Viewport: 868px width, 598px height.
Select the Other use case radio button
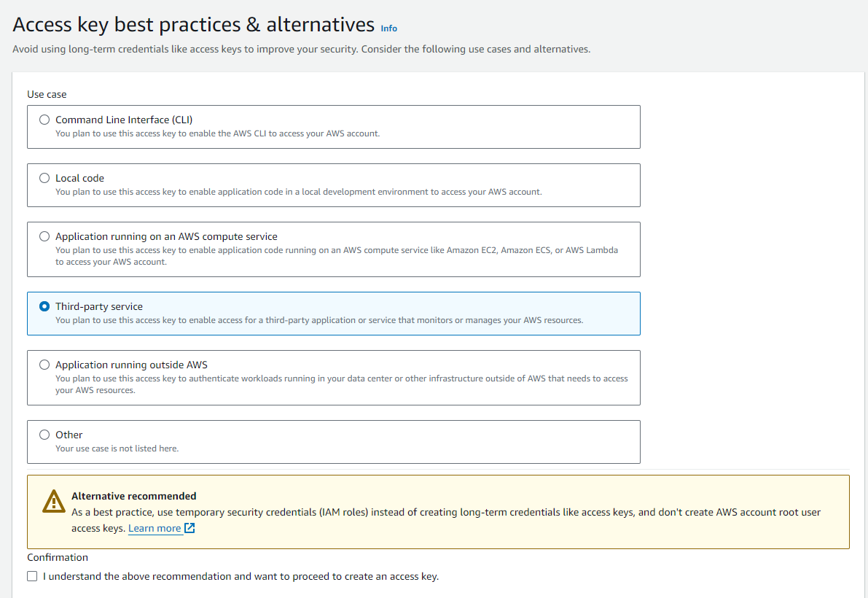[x=44, y=435]
